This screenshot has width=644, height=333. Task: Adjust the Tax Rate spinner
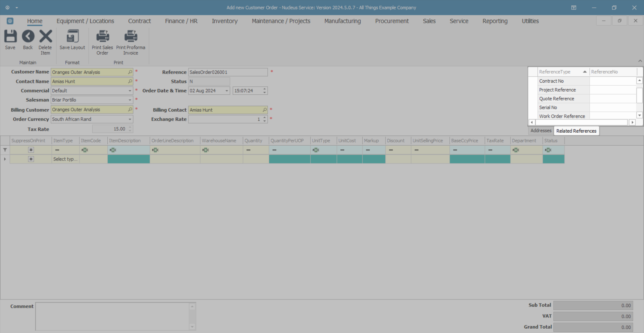click(x=130, y=129)
